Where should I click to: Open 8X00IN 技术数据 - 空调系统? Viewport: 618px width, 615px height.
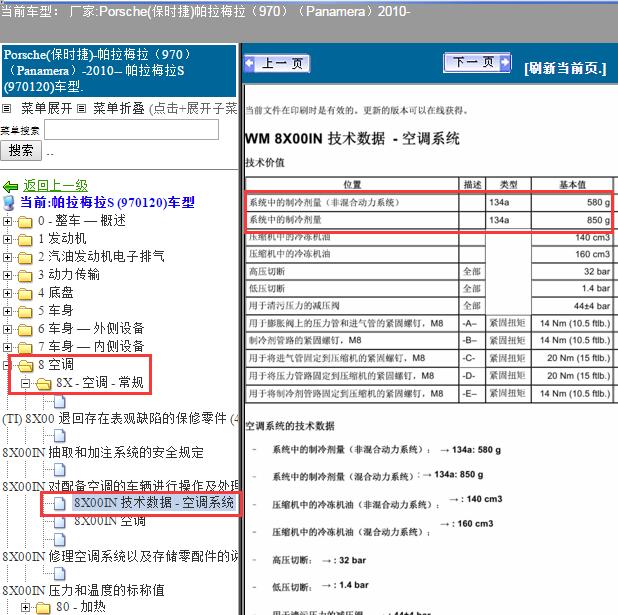coord(154,503)
